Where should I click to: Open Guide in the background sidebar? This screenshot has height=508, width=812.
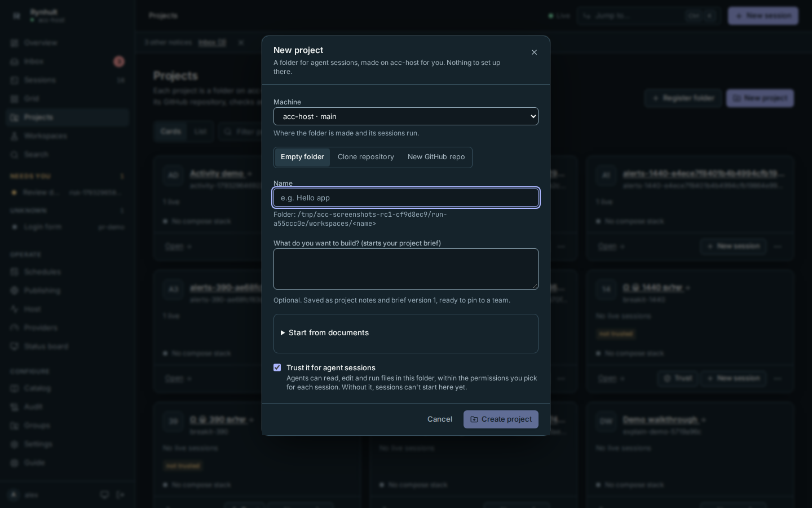(68, 463)
